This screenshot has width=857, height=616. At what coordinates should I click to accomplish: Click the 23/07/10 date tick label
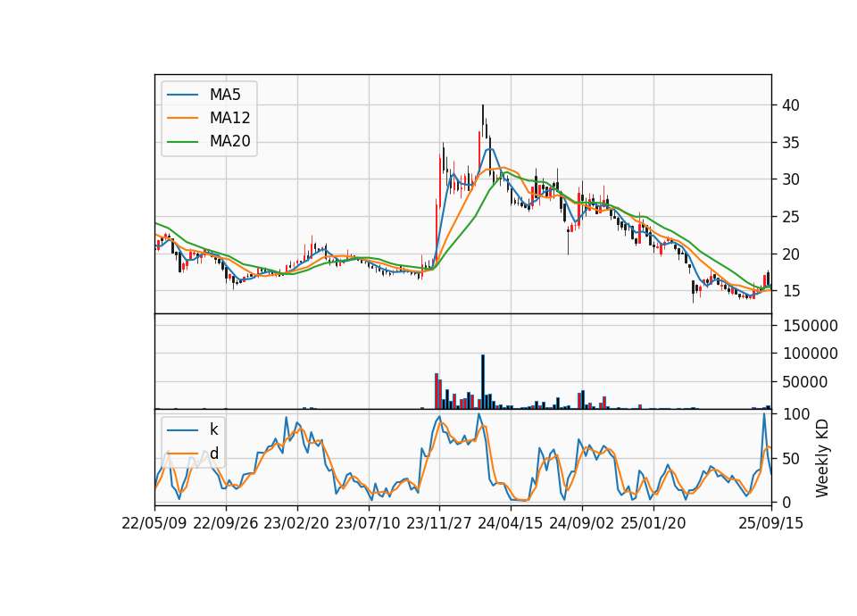tap(368, 523)
